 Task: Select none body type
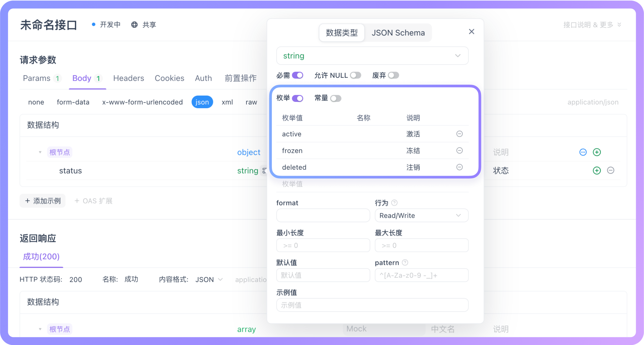(36, 102)
